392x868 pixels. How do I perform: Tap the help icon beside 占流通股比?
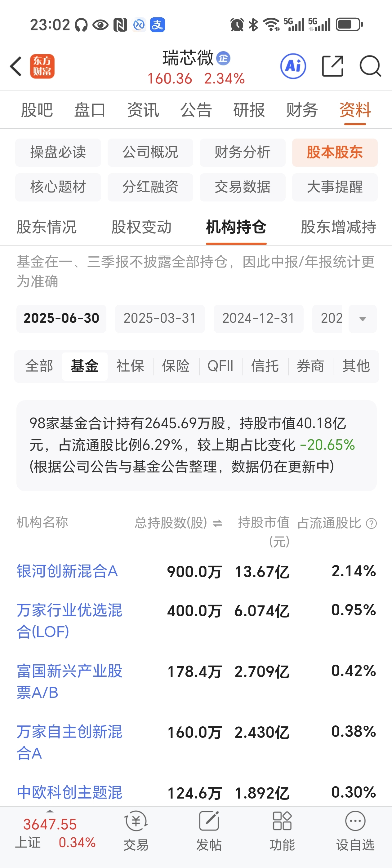371,523
